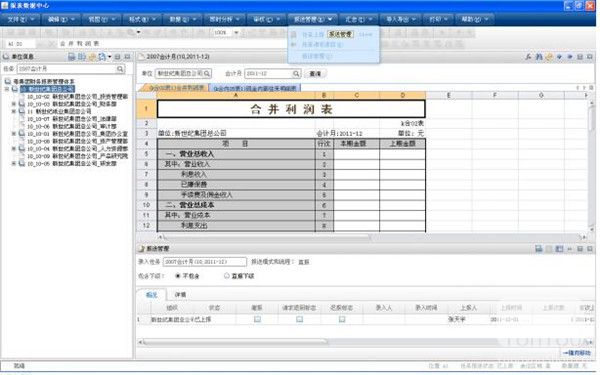Click the 录入任务 input field

tap(205, 262)
